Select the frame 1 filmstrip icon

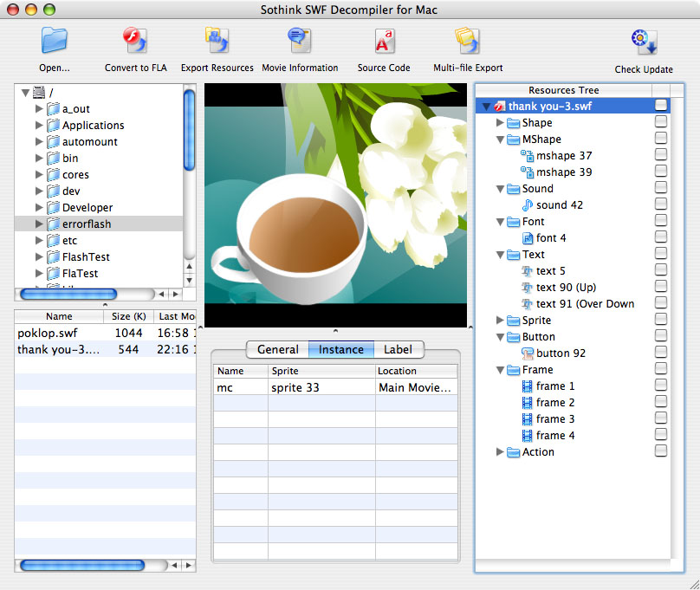(x=528, y=386)
